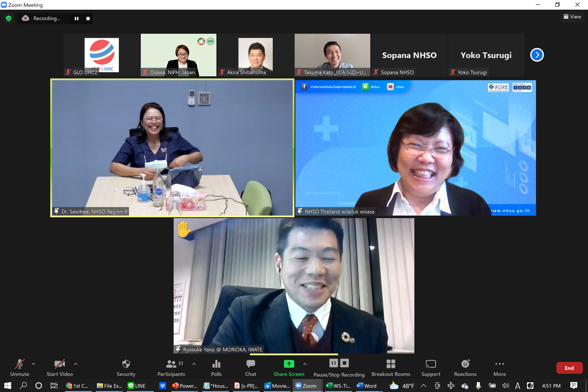Click pin icon on NHSO Thailand label
Viewport: 588px width, 392px height.
(300, 211)
